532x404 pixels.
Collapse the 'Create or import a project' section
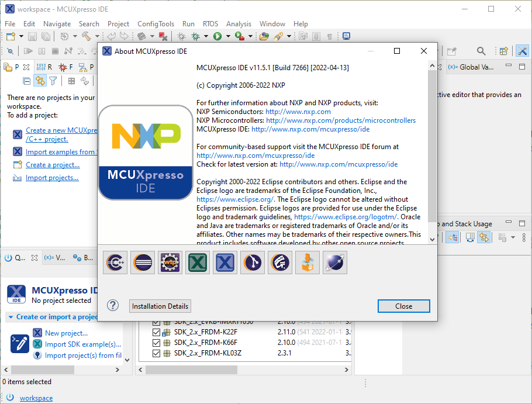point(11,317)
